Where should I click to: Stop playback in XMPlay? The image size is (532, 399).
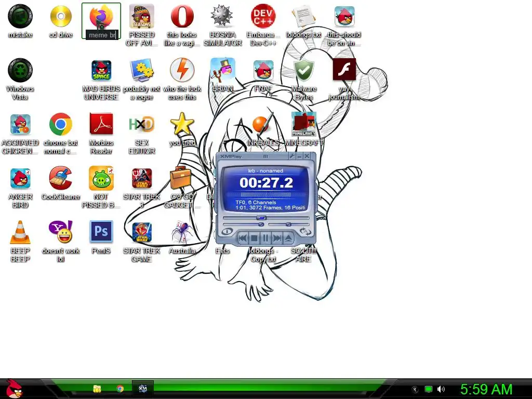pos(254,238)
